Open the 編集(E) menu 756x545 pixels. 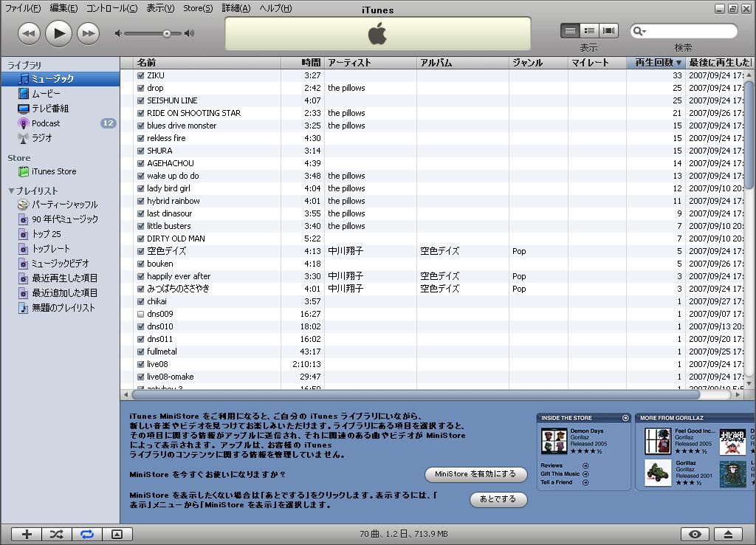point(63,8)
